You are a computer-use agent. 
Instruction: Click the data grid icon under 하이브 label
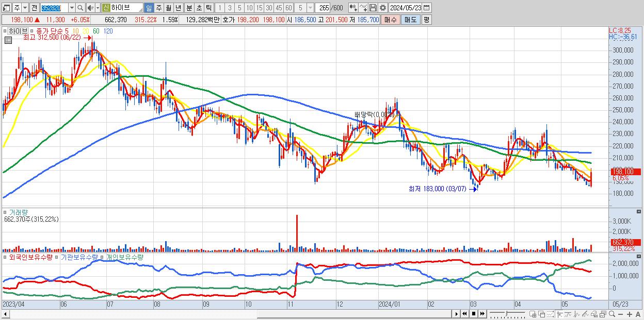click(x=8, y=40)
